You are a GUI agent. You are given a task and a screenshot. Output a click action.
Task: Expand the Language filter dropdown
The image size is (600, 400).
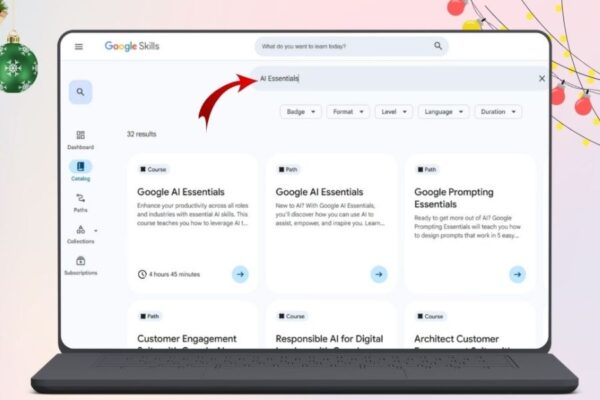443,112
